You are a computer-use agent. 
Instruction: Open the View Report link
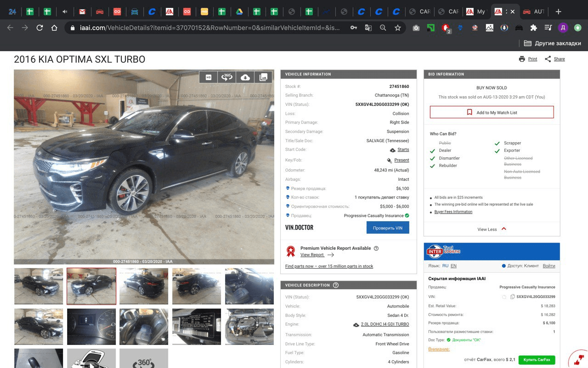(317, 255)
